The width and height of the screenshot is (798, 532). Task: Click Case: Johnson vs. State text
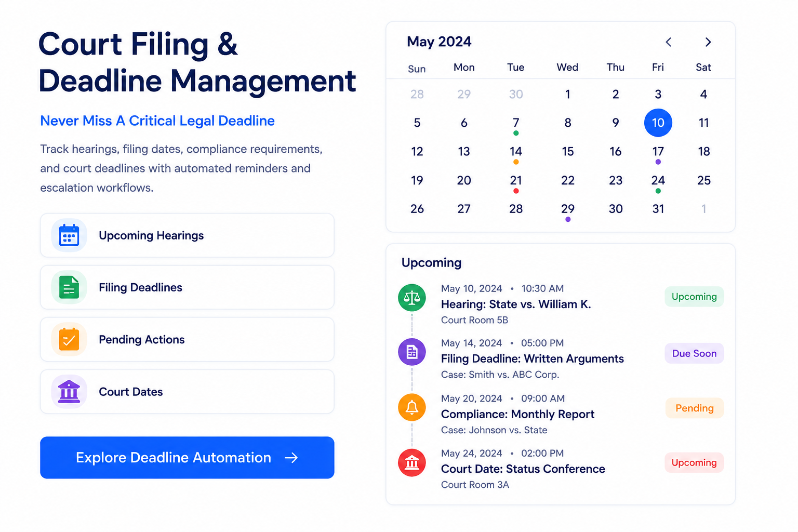click(494, 430)
